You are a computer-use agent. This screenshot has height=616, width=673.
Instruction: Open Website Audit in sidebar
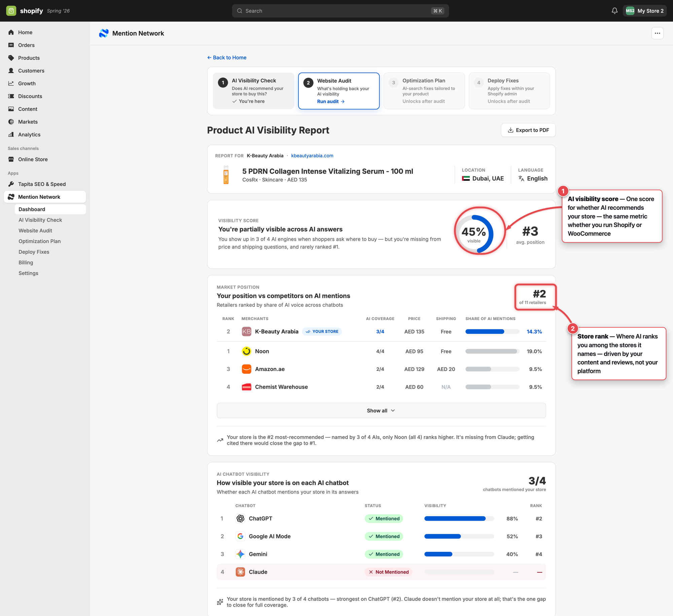click(x=35, y=231)
